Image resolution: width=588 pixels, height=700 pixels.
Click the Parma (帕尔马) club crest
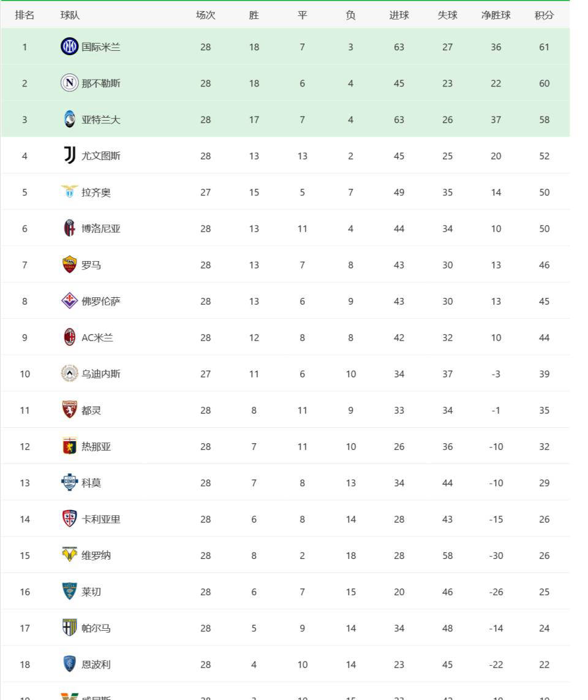coord(69,628)
